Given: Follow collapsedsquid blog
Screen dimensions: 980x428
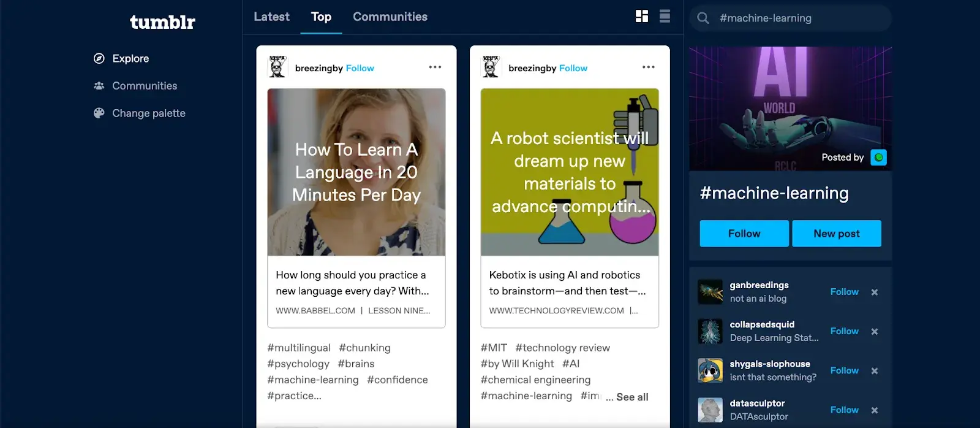Looking at the screenshot, I should 844,331.
